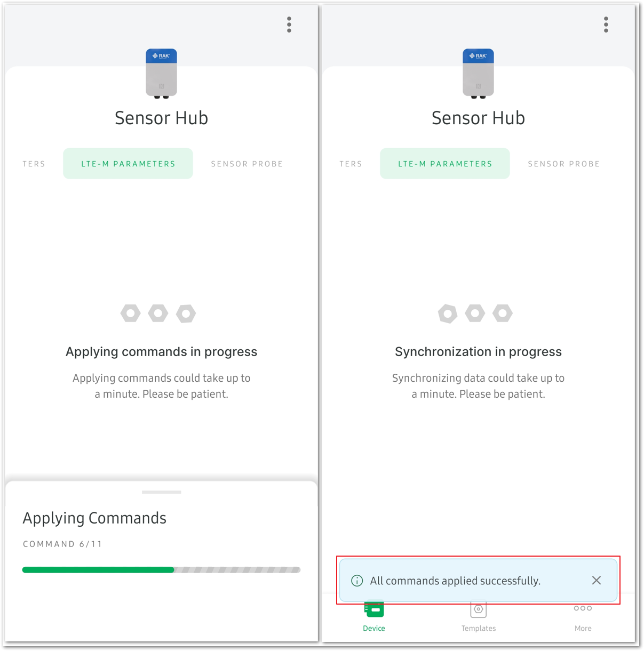644x651 pixels.
Task: Open the More tab in bottom navigation
Action: [583, 617]
